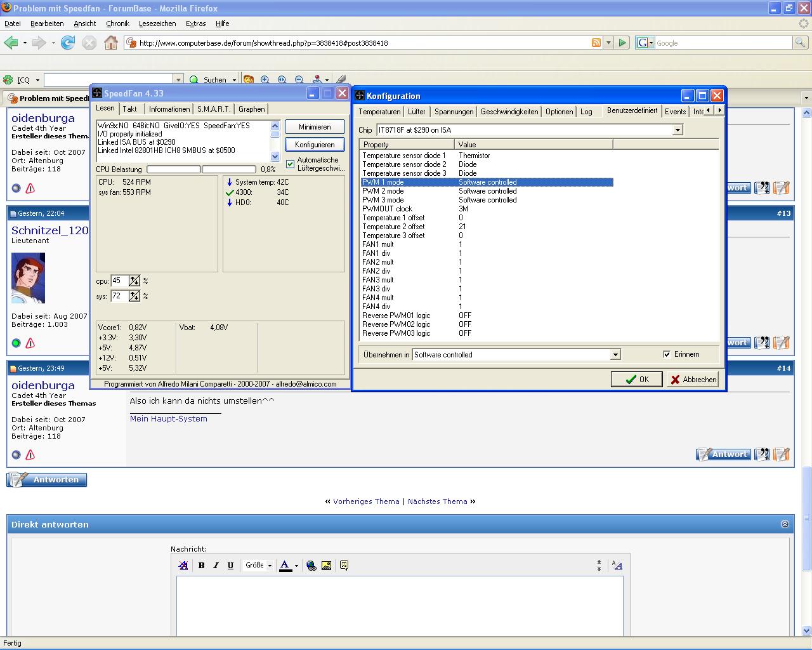Toggle italic in the reply editor
This screenshot has height=650, width=812.
click(216, 566)
